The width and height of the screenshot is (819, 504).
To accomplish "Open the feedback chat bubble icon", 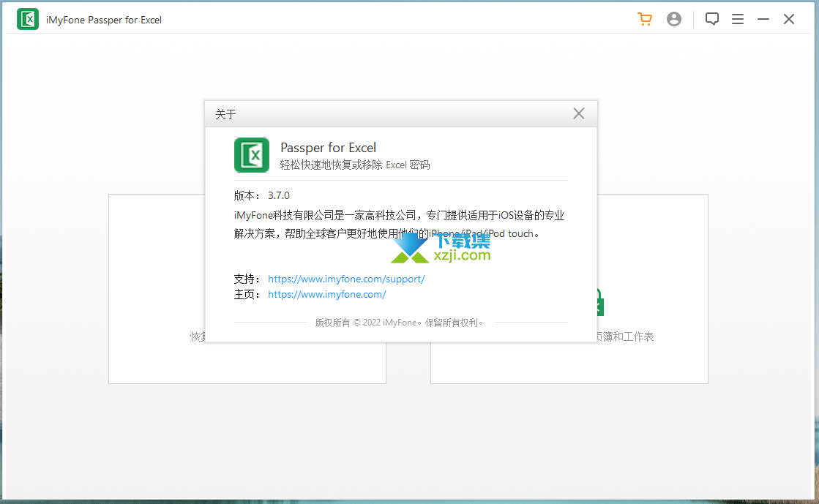I will point(712,19).
